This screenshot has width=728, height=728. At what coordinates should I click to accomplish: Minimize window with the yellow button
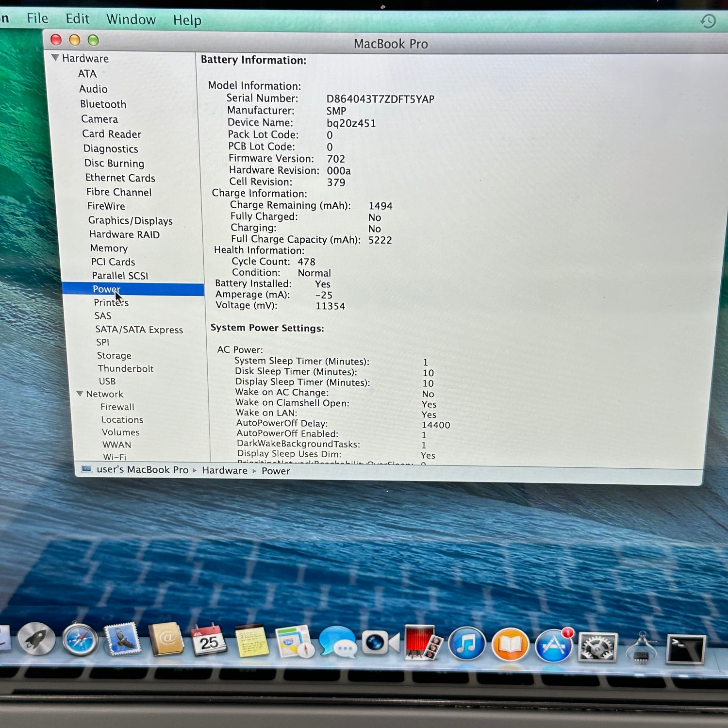point(74,40)
